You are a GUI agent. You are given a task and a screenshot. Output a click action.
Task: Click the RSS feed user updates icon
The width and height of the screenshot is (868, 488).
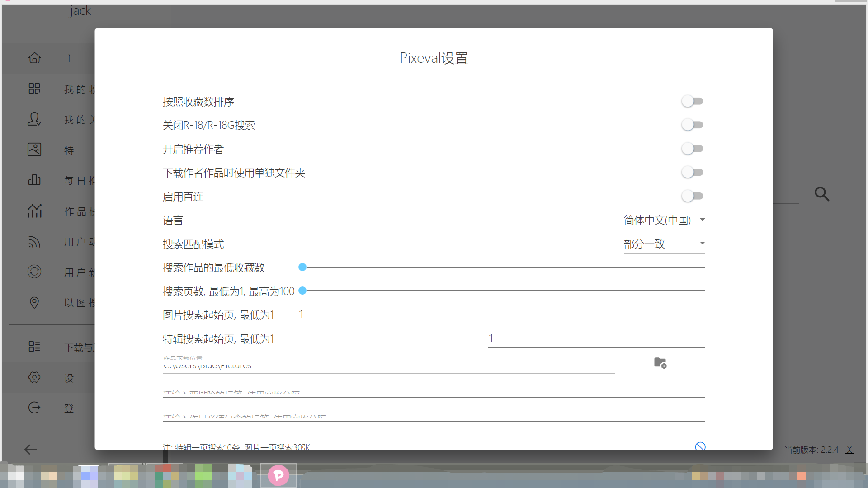point(34,241)
